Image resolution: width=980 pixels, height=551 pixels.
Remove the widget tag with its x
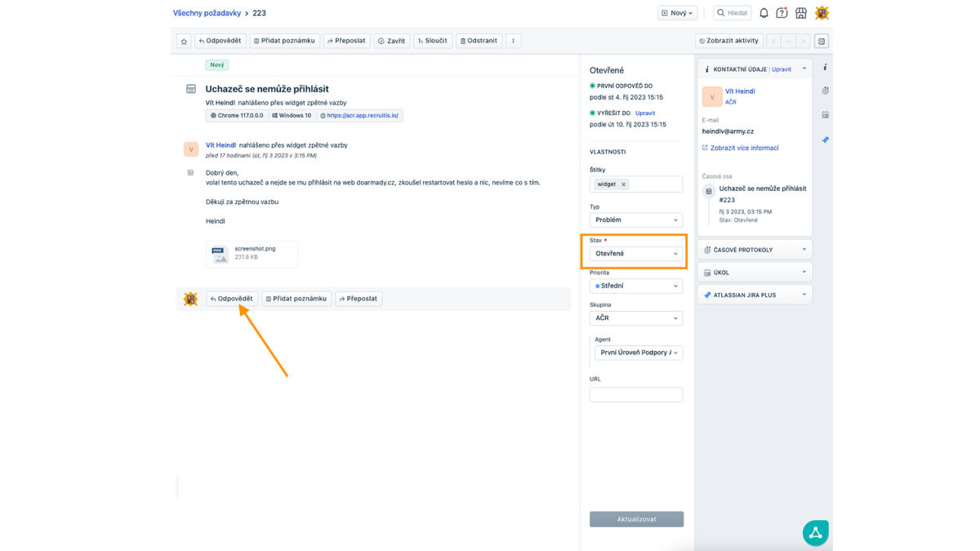point(623,184)
